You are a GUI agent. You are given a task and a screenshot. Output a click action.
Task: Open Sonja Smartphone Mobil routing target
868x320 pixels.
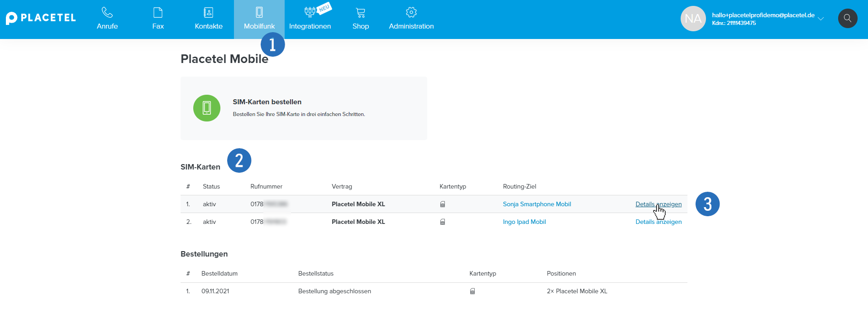537,204
